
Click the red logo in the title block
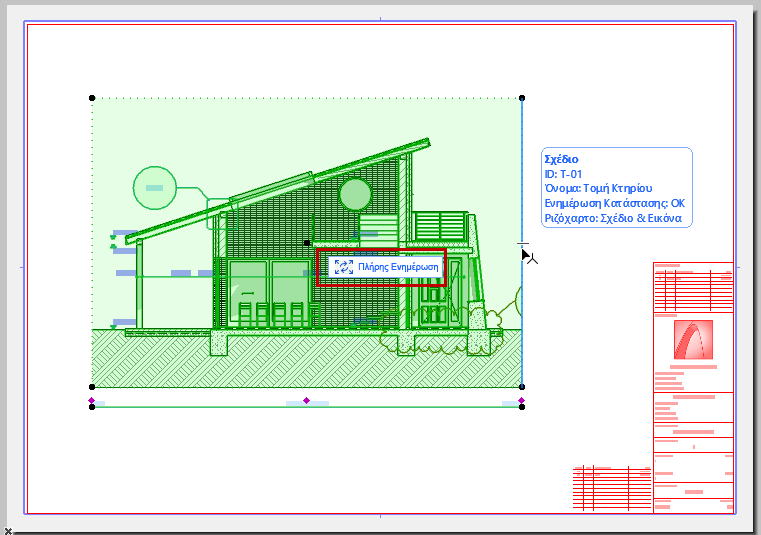point(694,339)
